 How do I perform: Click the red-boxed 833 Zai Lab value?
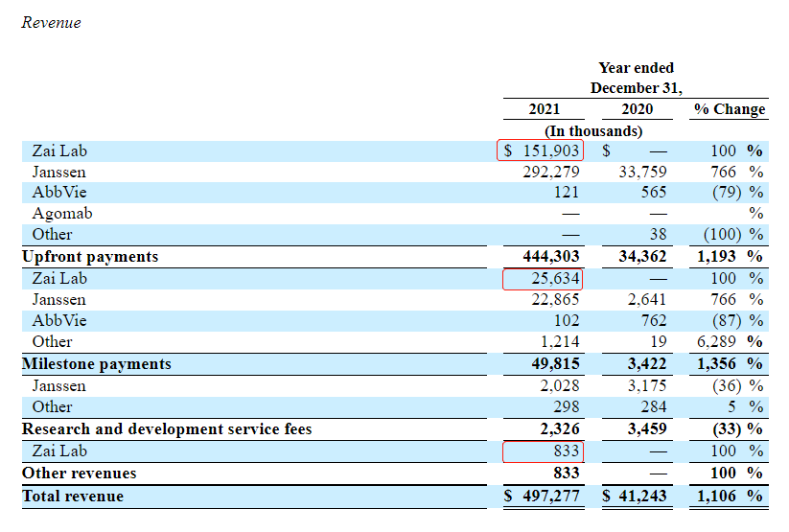tap(543, 451)
